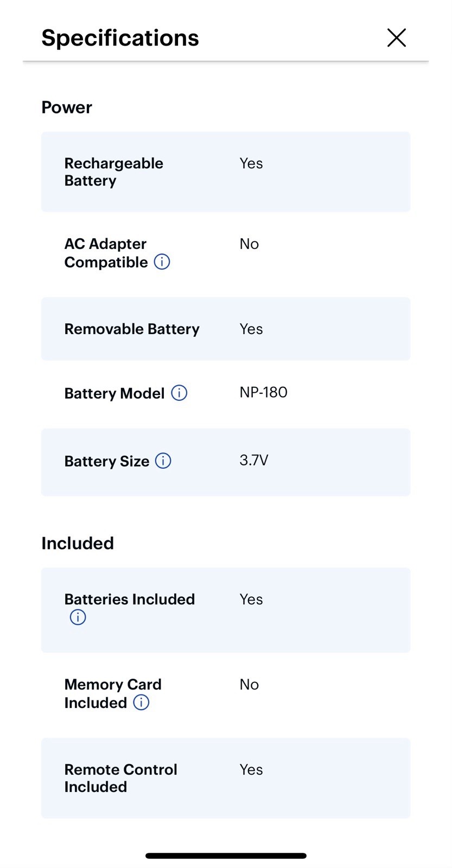The image size is (452, 868).
Task: Open Memory Card Included info icon
Action: point(141,703)
